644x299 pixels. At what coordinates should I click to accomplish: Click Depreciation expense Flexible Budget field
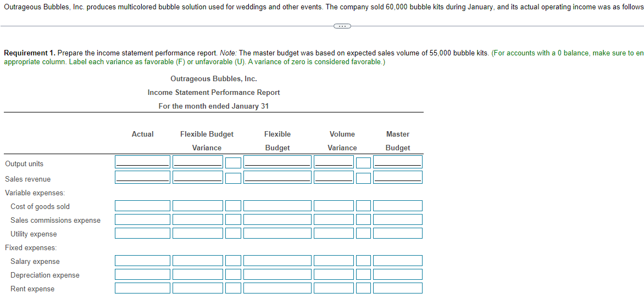(277, 274)
